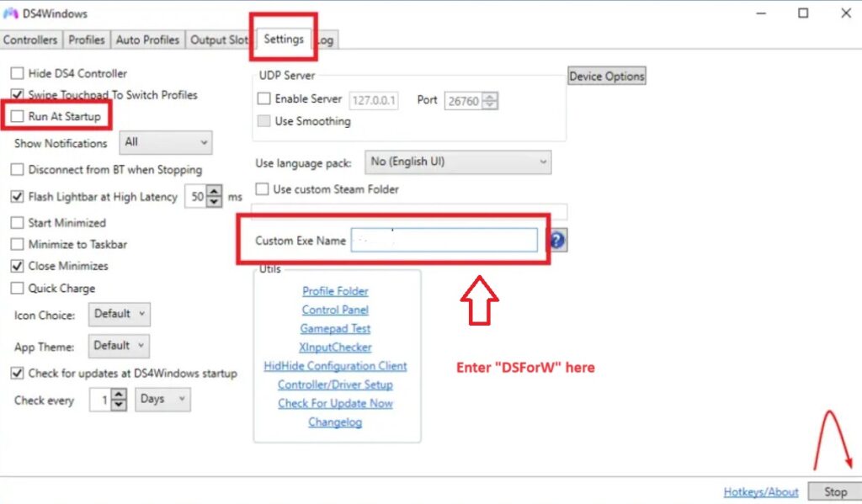
Task: Open the Icon Choice dropdown
Action: tap(119, 315)
